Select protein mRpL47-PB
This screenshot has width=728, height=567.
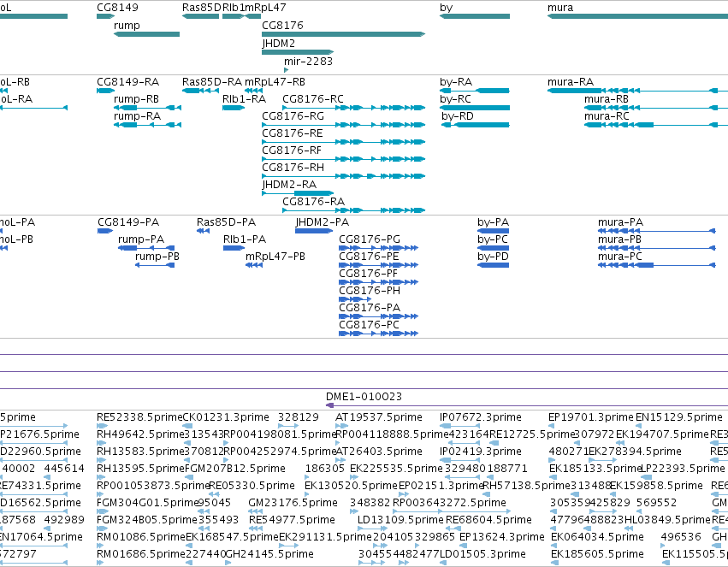[275, 257]
